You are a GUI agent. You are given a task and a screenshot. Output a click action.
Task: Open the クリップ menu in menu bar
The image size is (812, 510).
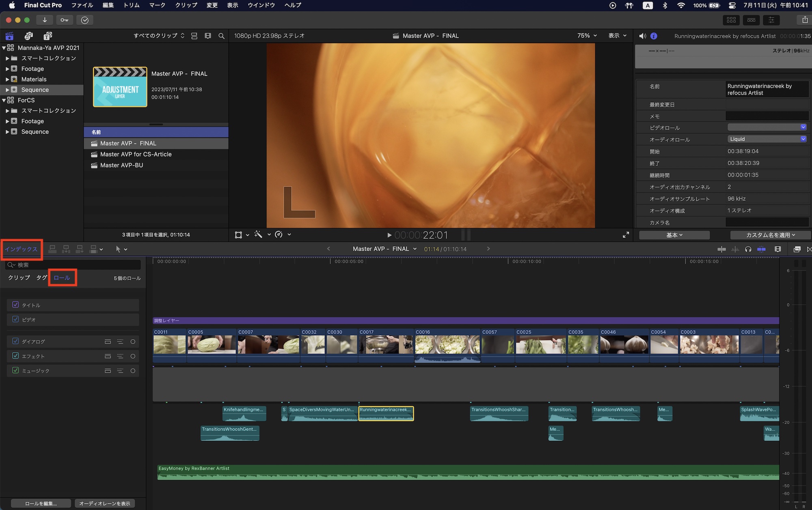186,5
